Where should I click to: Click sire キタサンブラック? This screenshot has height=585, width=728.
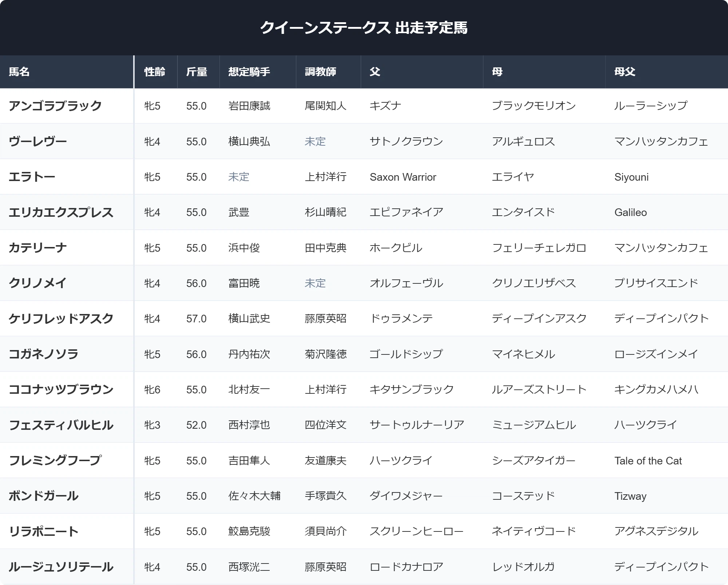[412, 389]
